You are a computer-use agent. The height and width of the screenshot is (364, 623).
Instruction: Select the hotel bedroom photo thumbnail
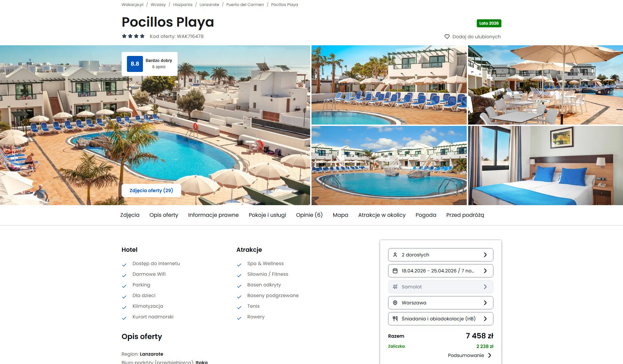[545, 166]
